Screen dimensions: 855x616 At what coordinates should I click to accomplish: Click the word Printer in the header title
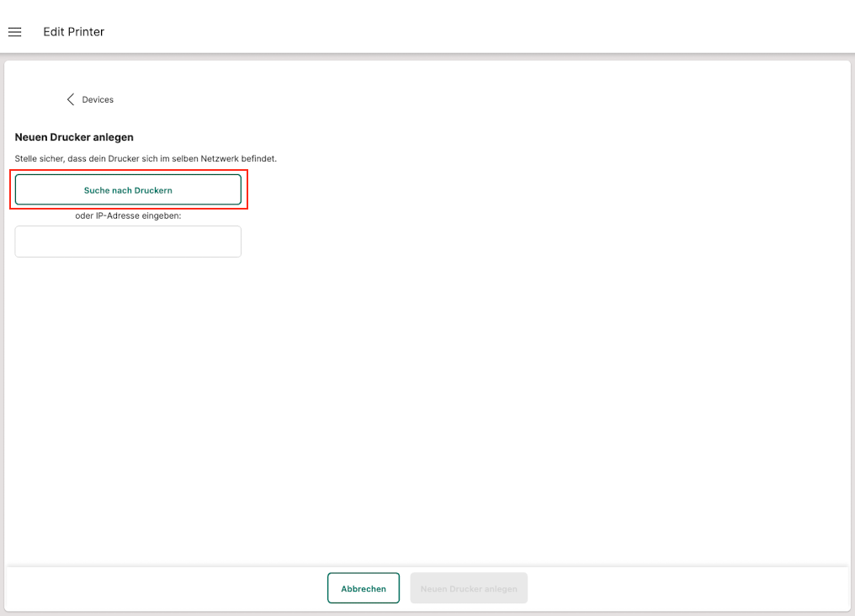(x=85, y=32)
